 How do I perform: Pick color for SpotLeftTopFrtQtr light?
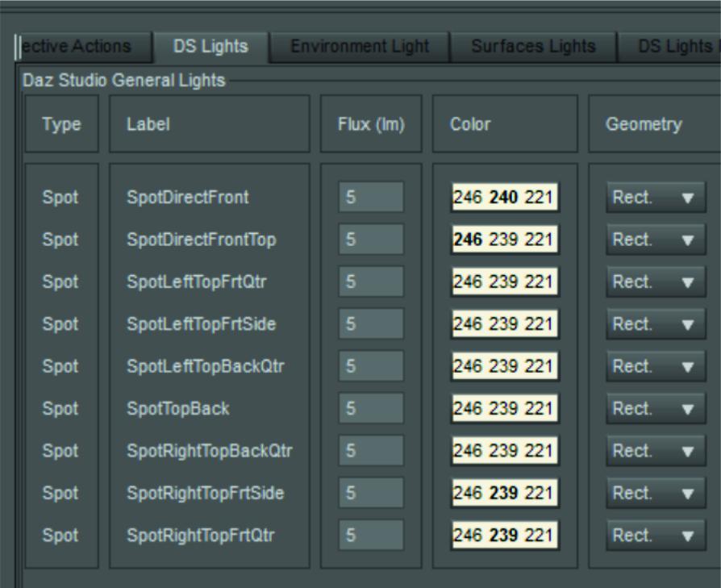pos(505,282)
